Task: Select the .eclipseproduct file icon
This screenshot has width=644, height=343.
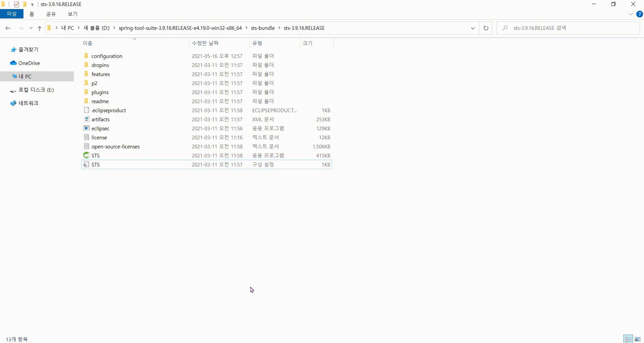Action: point(86,110)
